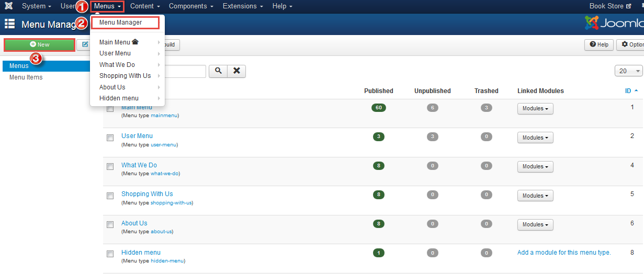Select Menu Manager from the dropdown
The image size is (644, 274).
(x=125, y=22)
